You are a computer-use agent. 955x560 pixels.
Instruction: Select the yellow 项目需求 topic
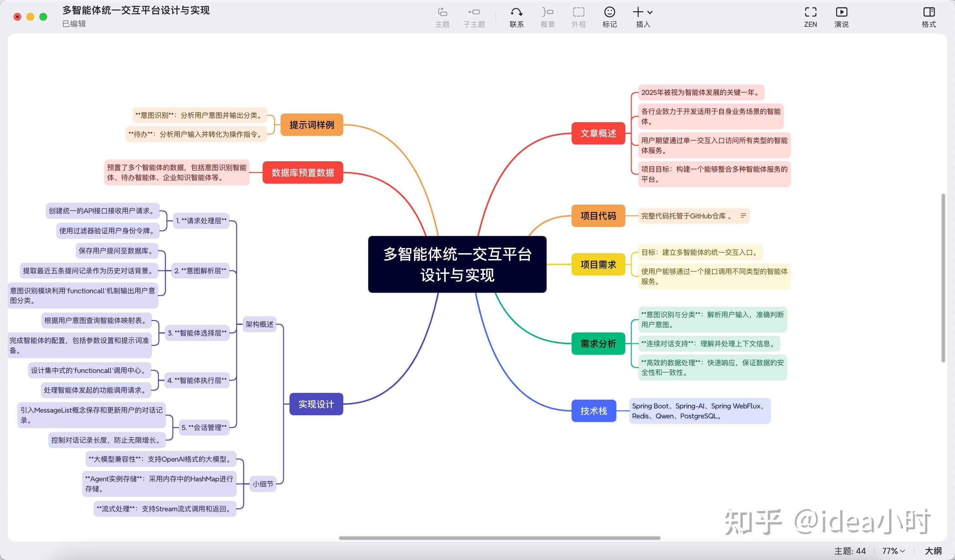[x=598, y=265]
